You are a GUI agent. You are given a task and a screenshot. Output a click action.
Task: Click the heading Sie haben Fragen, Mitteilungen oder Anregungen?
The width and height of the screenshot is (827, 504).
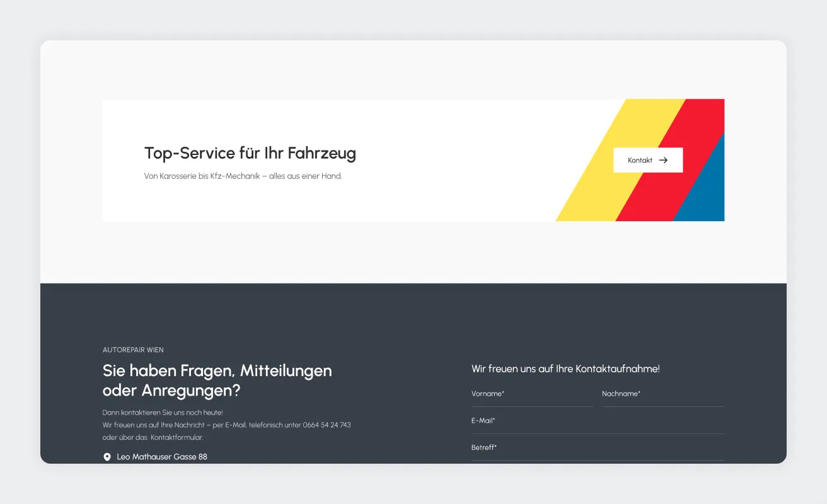(x=217, y=381)
